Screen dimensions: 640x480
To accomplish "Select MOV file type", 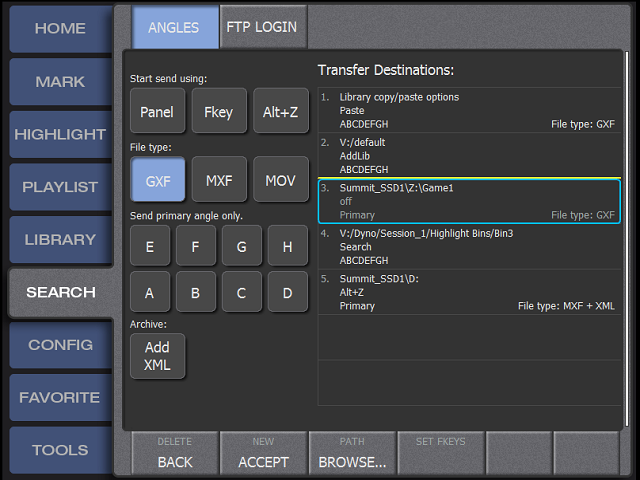I will (280, 181).
